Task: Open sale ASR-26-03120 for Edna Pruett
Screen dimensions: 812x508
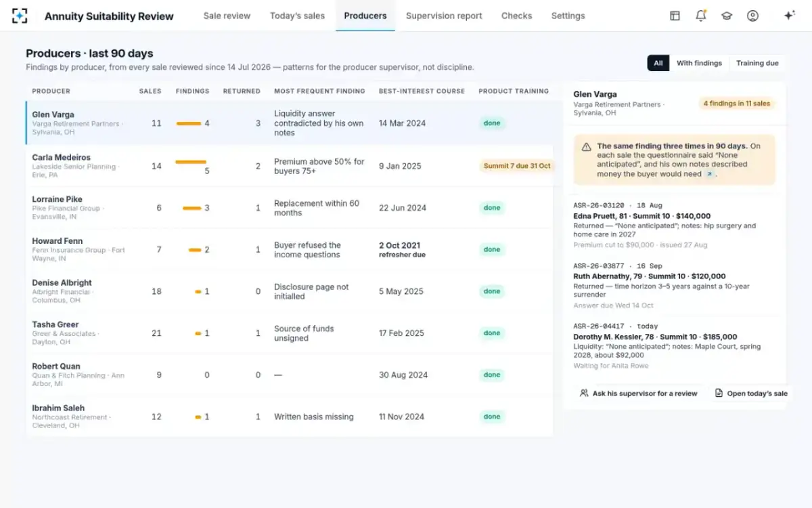Action: [675, 225]
